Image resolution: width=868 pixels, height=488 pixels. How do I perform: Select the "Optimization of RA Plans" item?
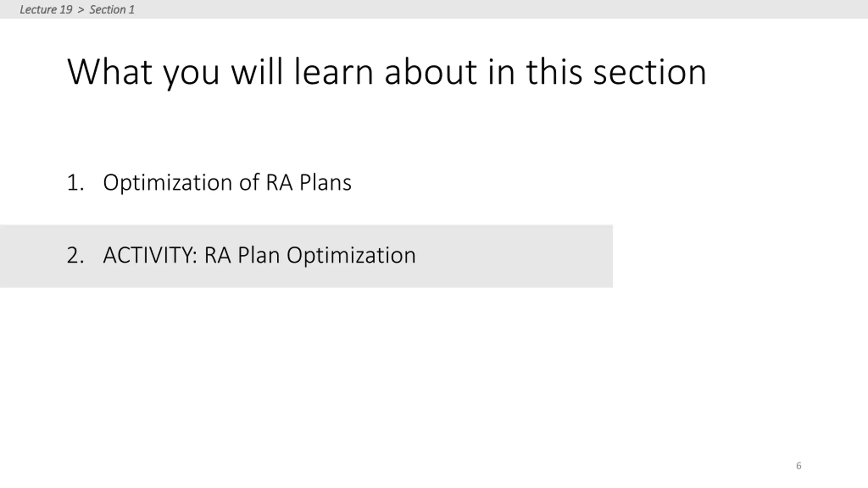point(227,183)
